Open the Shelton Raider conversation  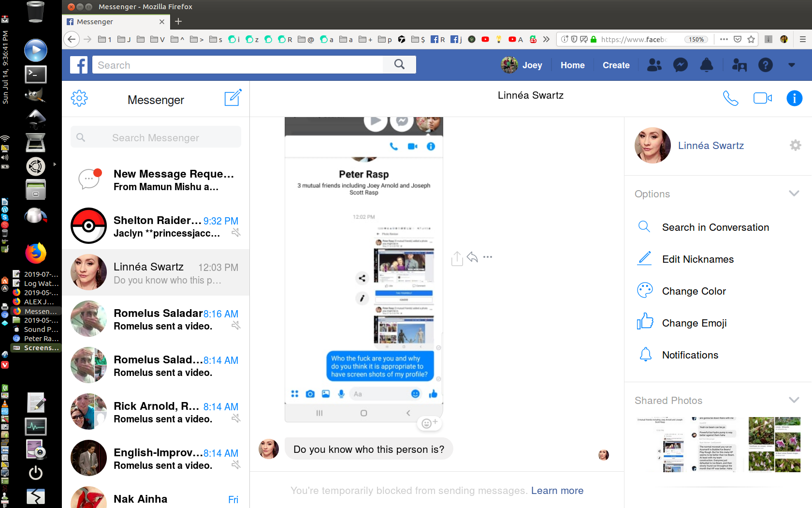click(x=156, y=226)
